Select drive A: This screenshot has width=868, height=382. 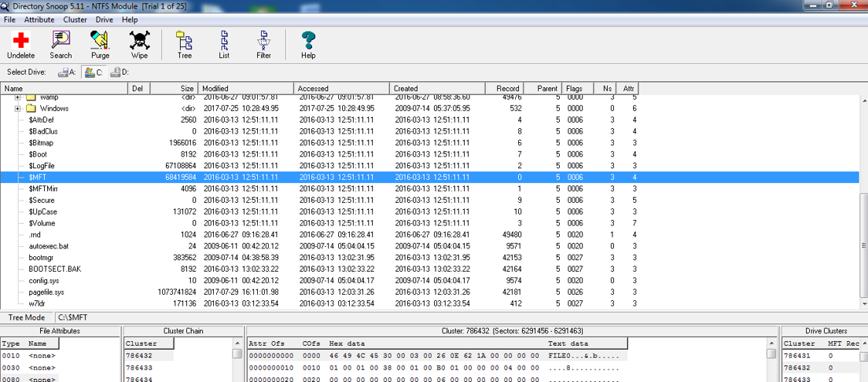point(67,73)
